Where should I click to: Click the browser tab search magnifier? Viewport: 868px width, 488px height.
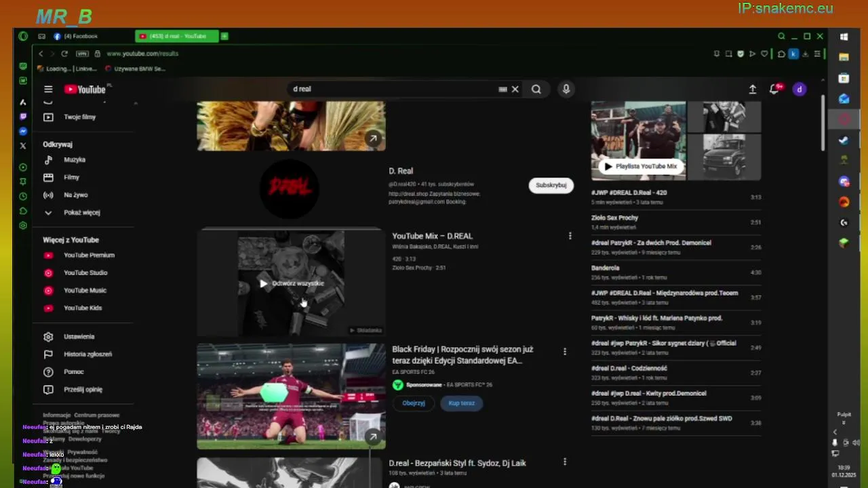[x=781, y=36]
